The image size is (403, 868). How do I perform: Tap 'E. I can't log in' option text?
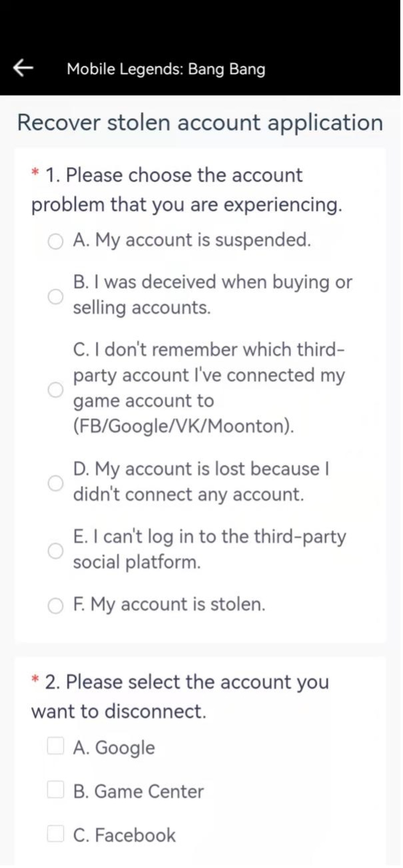210,550
